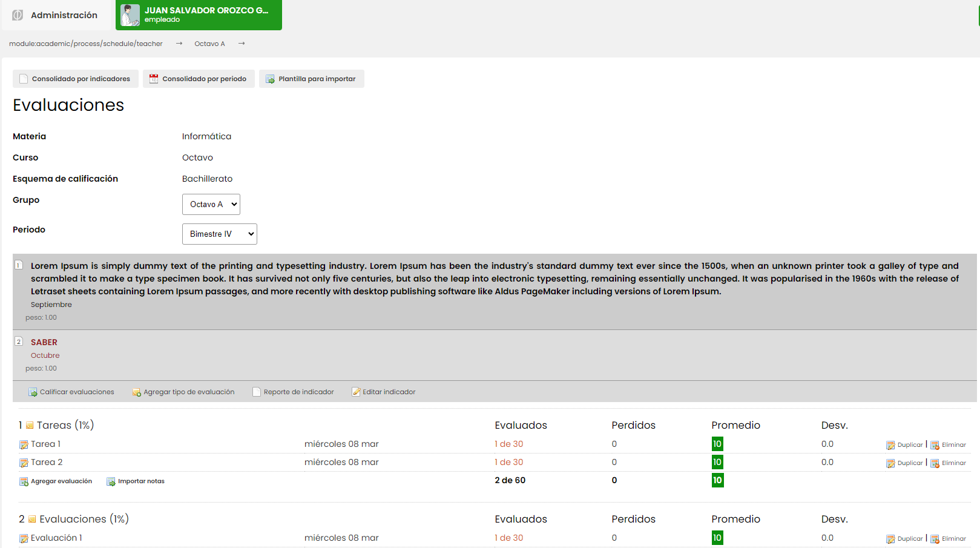Image resolution: width=980 pixels, height=548 pixels.
Task: Click the employee avatar picture
Action: point(130,15)
